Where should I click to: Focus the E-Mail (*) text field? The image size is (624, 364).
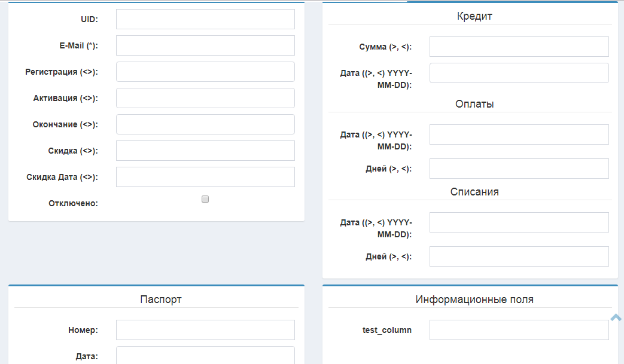205,45
